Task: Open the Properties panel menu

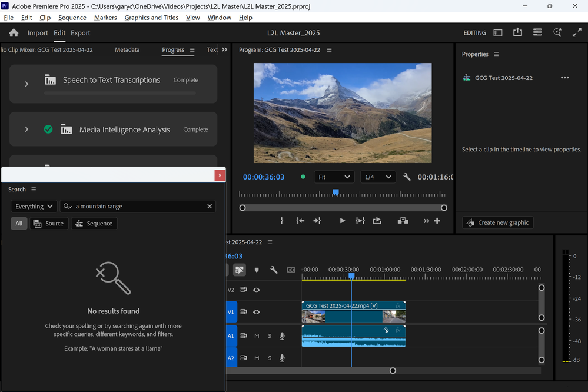Action: pos(497,54)
